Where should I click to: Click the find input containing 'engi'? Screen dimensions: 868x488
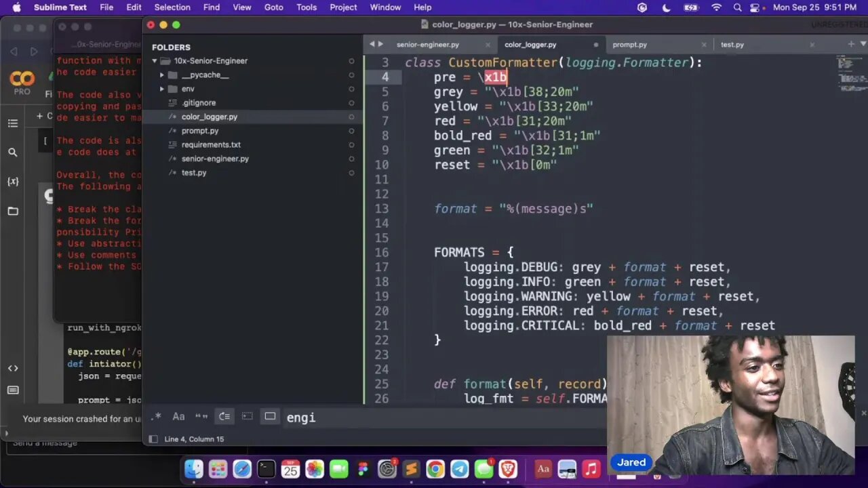[x=444, y=418]
